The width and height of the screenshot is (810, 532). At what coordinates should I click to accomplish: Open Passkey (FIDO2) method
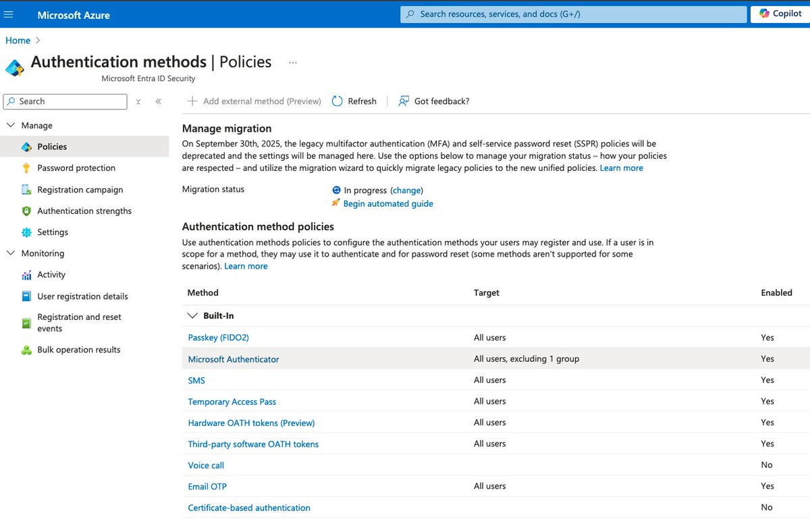pos(219,338)
